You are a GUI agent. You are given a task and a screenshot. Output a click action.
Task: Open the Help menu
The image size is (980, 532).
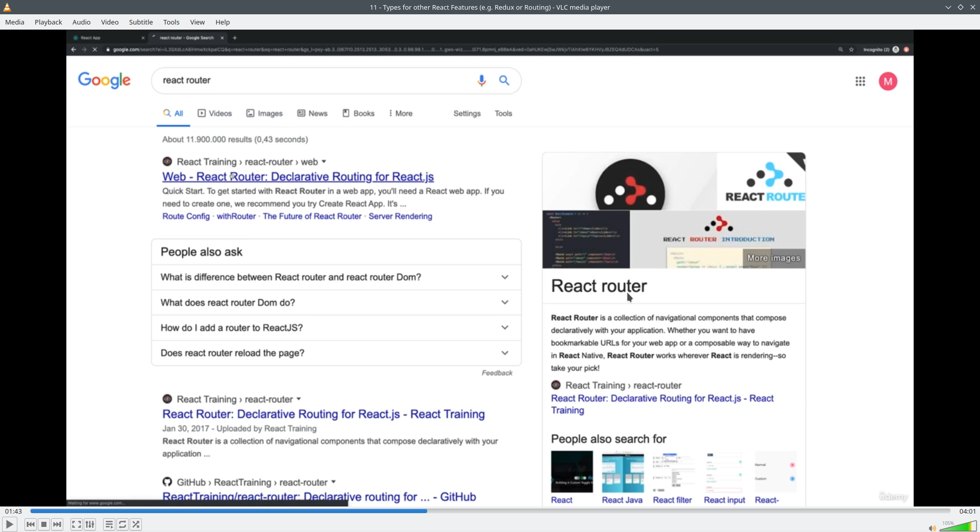point(223,22)
